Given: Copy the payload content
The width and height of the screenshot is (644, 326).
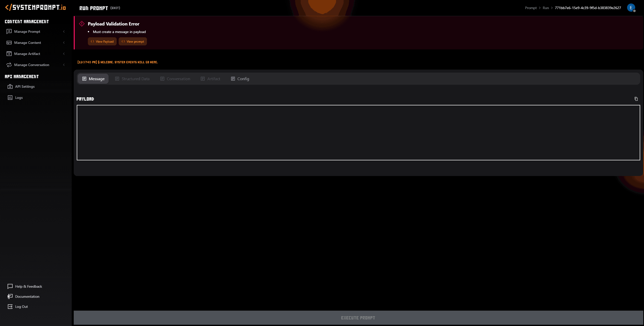Looking at the screenshot, I should pos(636,99).
